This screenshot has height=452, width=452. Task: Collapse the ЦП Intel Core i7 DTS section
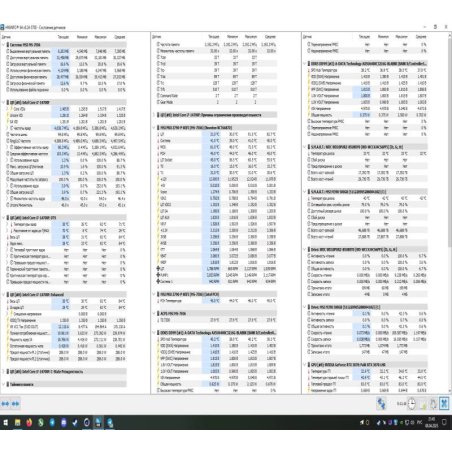coord(4,218)
